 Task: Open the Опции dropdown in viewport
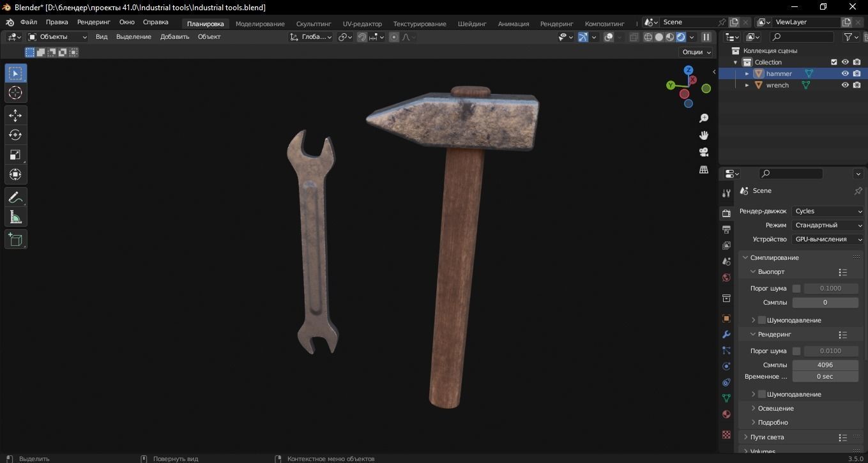[x=697, y=52]
